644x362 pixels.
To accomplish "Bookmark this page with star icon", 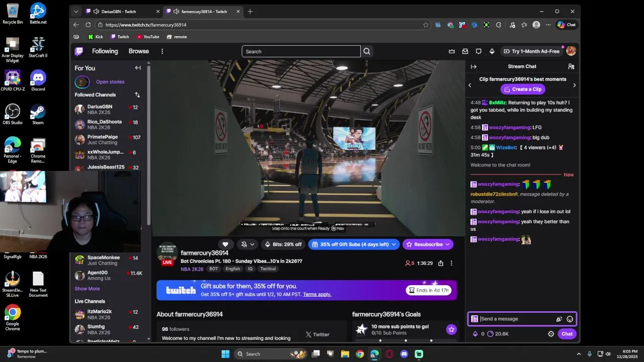I will (x=426, y=25).
